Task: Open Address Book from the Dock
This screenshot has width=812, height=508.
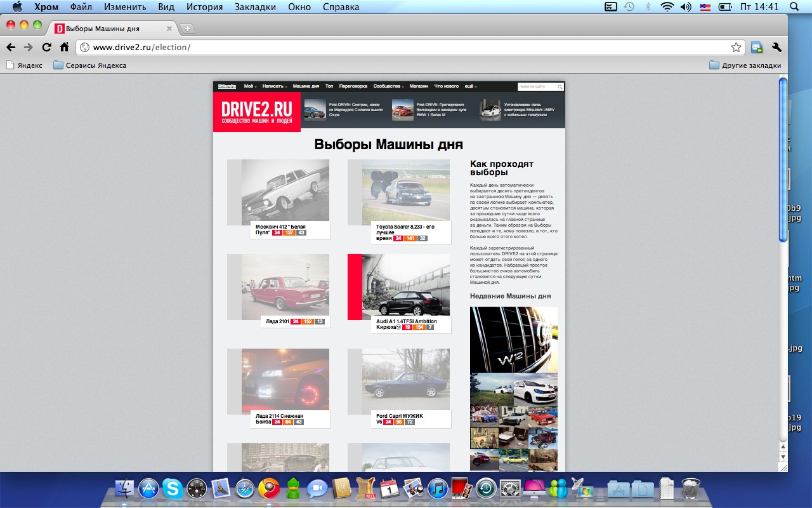Action: 341,488
